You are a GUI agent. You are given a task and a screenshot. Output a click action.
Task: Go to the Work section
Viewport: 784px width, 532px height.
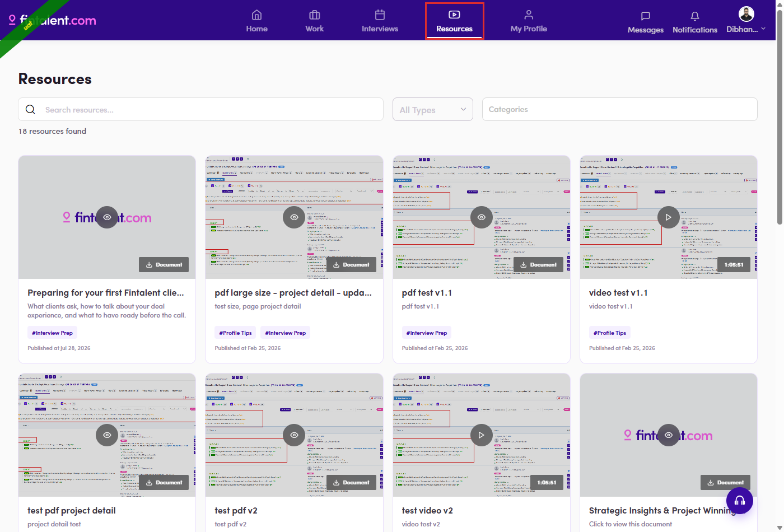pyautogui.click(x=314, y=21)
